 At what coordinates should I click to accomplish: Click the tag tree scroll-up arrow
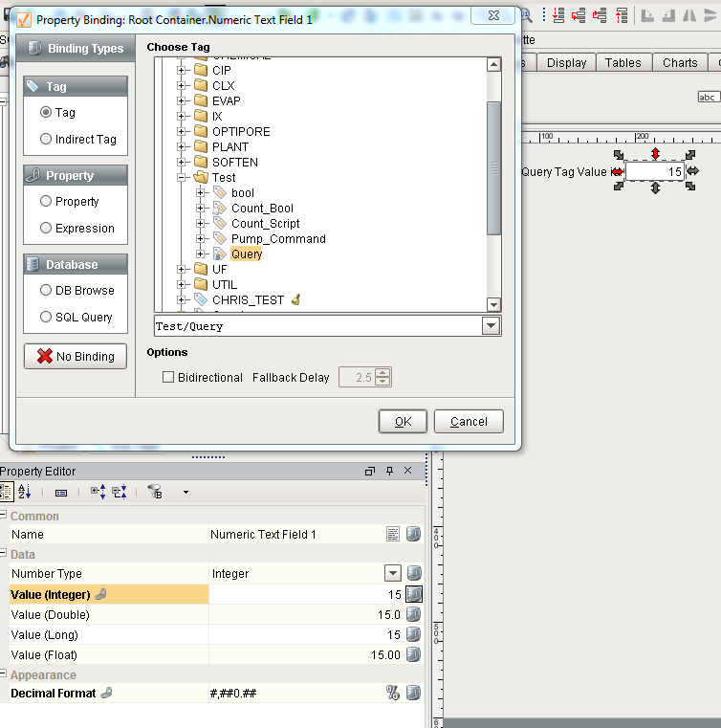[493, 64]
